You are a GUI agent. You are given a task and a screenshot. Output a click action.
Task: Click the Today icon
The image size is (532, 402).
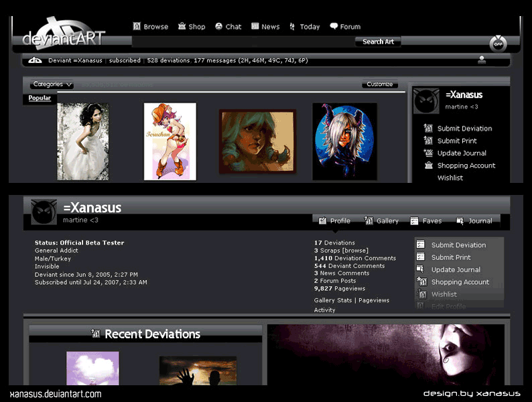(x=292, y=26)
